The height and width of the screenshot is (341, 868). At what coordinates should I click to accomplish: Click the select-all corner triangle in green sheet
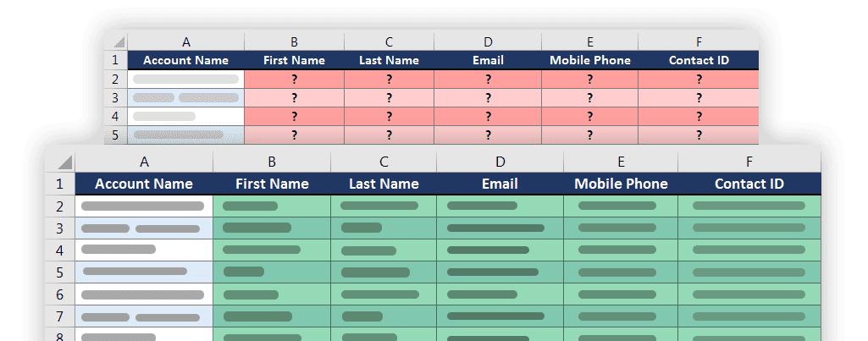[64, 162]
